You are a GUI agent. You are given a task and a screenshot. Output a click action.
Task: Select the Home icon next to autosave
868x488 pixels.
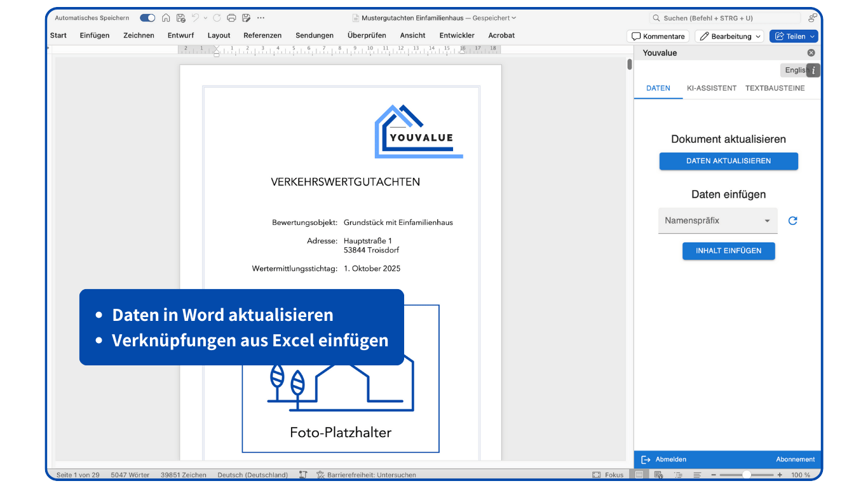pos(166,18)
